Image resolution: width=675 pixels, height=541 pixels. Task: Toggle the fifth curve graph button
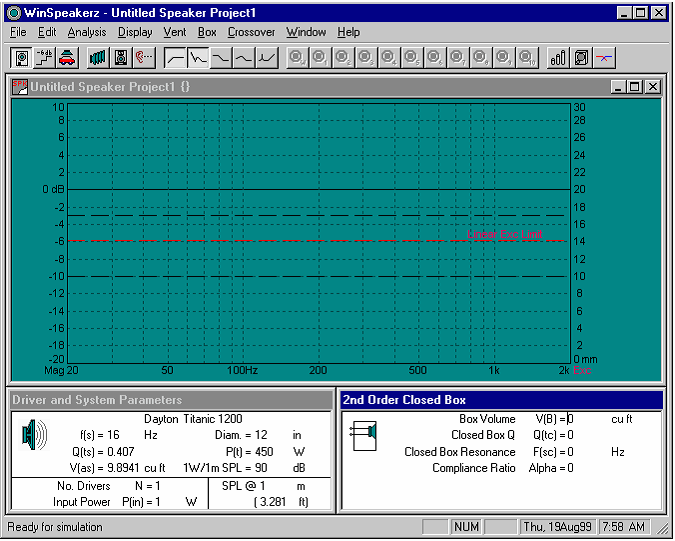267,57
